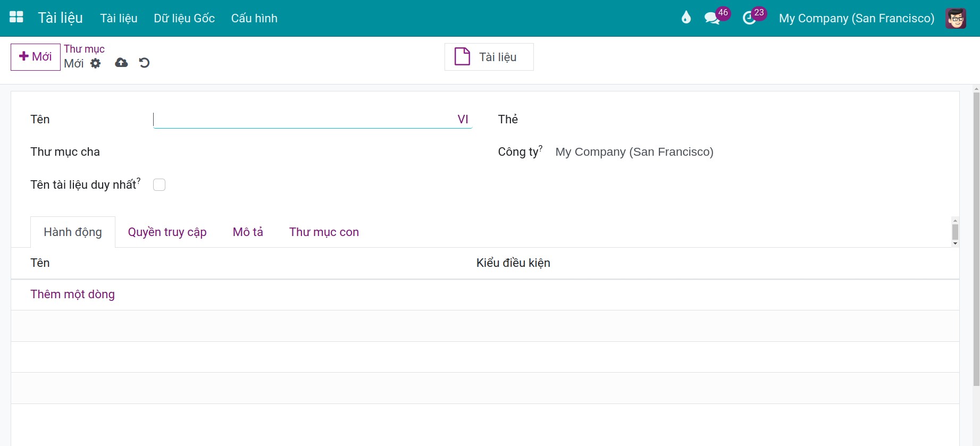Switch to the Quyền truy cập tab
The height and width of the screenshot is (446, 980).
[x=167, y=232]
